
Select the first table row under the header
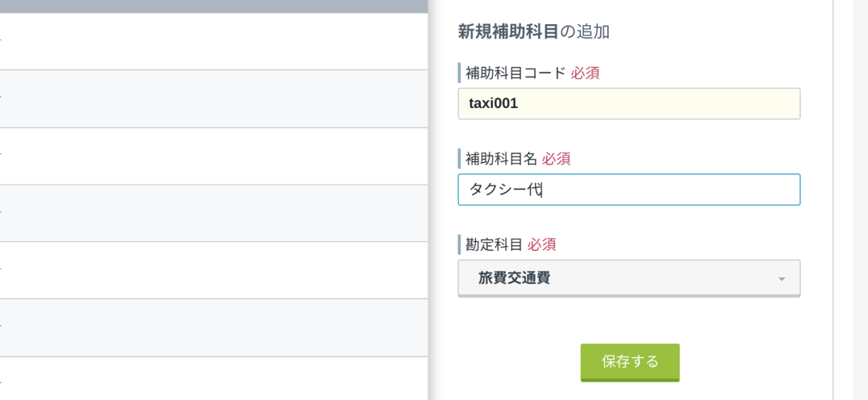(x=215, y=41)
